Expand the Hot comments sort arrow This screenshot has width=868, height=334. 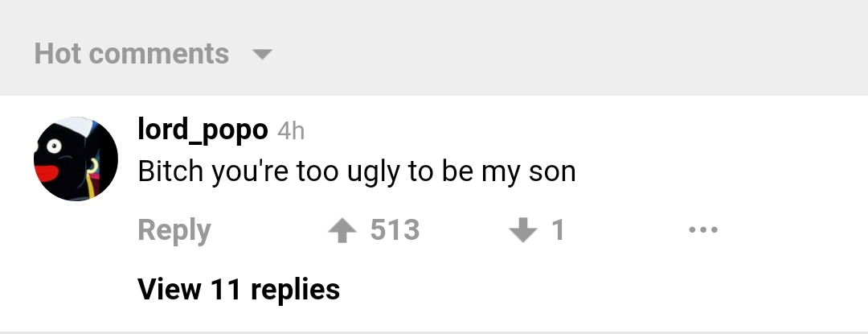(x=262, y=56)
